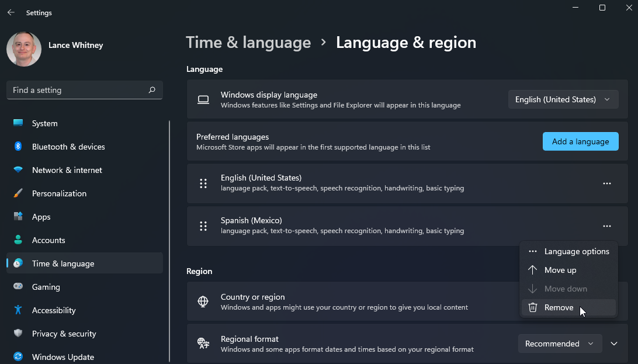The width and height of the screenshot is (638, 364).
Task: Move Spanish (Mexico) up in the list
Action: (x=560, y=270)
